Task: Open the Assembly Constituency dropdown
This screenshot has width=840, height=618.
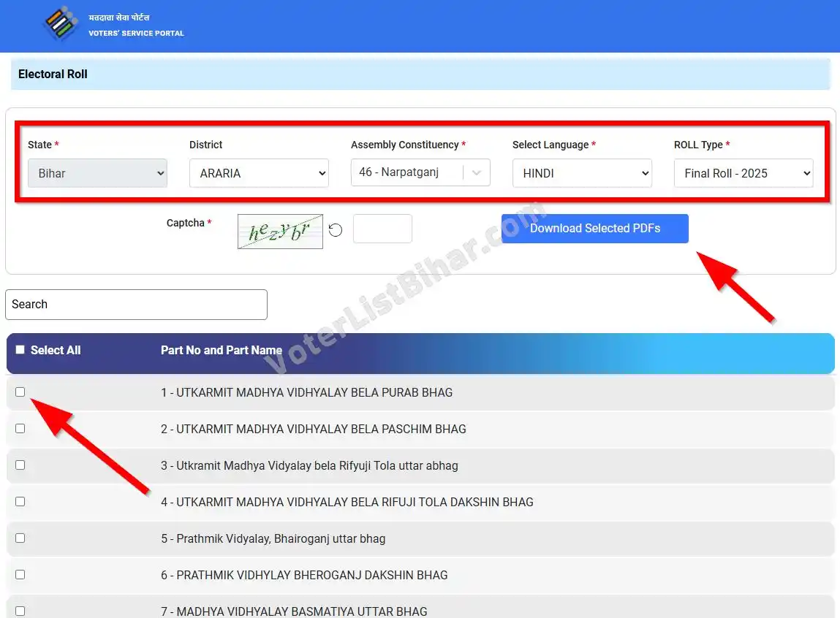Action: pos(420,173)
